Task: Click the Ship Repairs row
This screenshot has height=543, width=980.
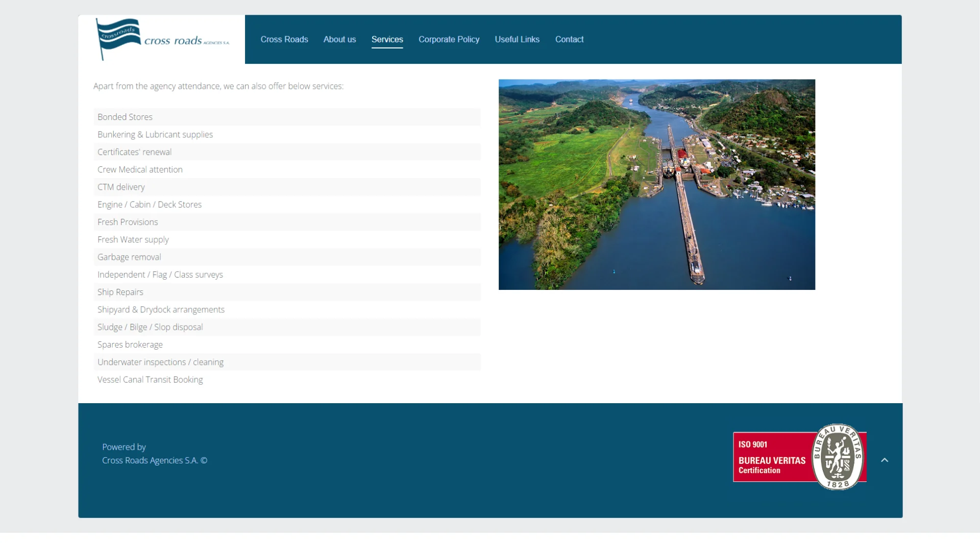Action: [x=287, y=292]
